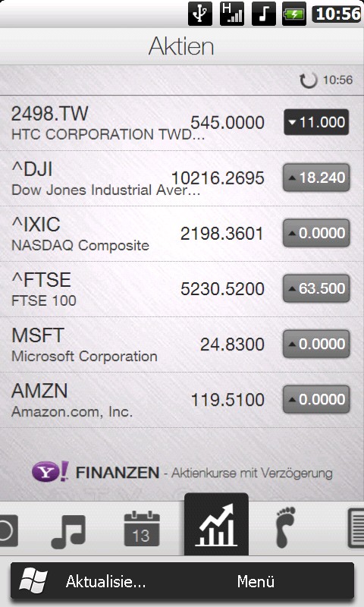Screen dimensions: 364x607
Task: Tap the battery charging icon
Action: click(294, 14)
